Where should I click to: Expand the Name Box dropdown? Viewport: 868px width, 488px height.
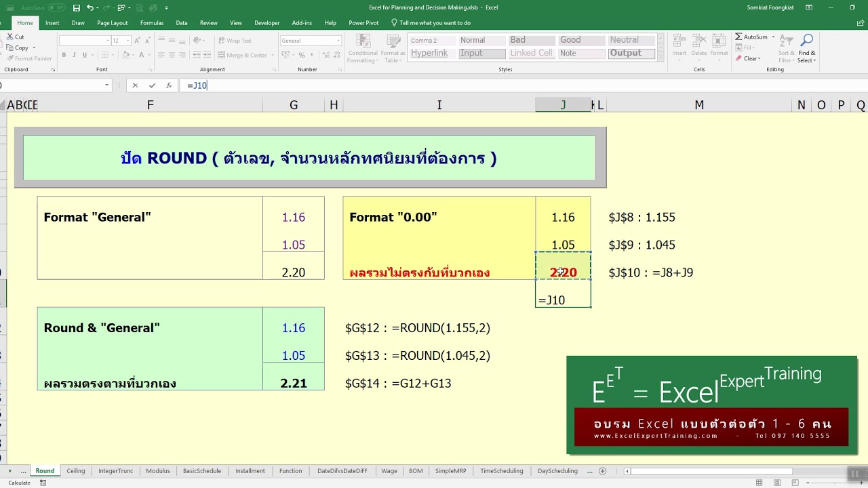[106, 85]
